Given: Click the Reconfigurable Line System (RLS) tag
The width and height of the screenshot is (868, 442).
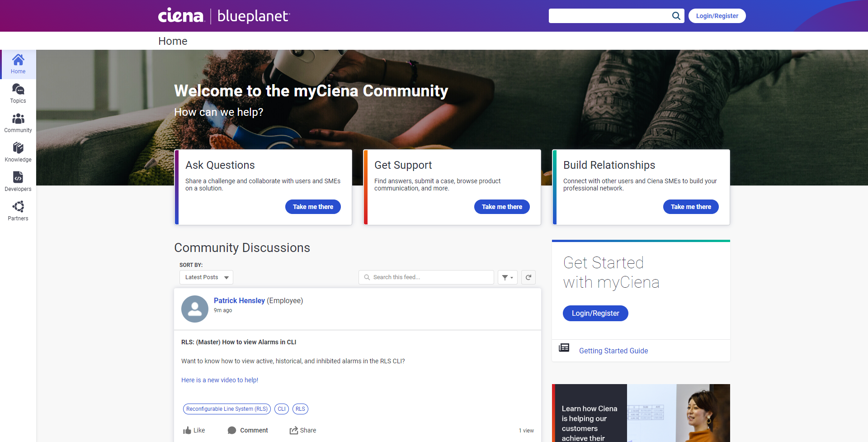Looking at the screenshot, I should click(x=226, y=409).
